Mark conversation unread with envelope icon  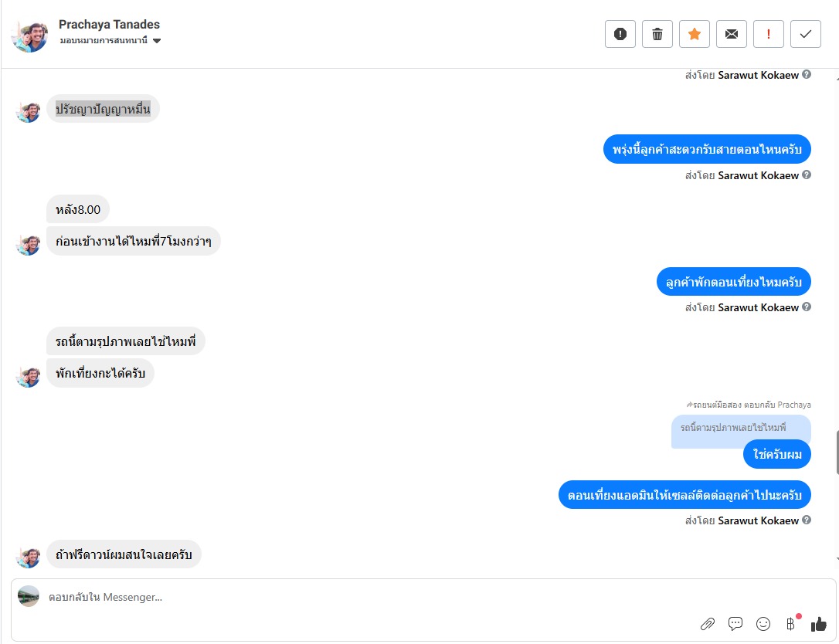click(732, 34)
